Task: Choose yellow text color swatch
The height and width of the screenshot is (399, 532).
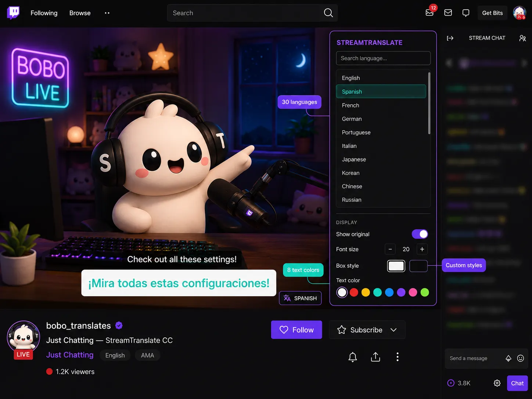Action: pyautogui.click(x=366, y=292)
